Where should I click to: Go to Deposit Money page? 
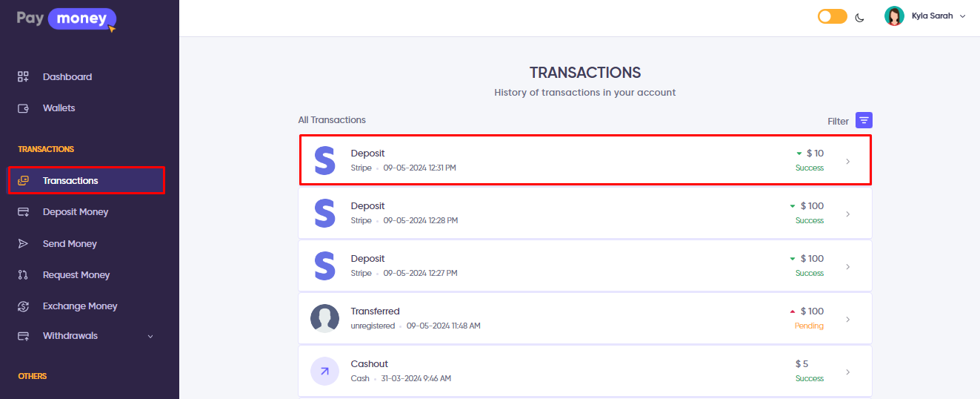[x=75, y=212]
